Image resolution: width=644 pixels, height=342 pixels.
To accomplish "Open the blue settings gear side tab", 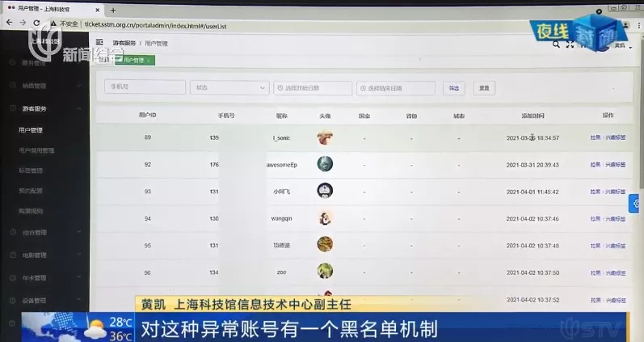I will point(635,204).
